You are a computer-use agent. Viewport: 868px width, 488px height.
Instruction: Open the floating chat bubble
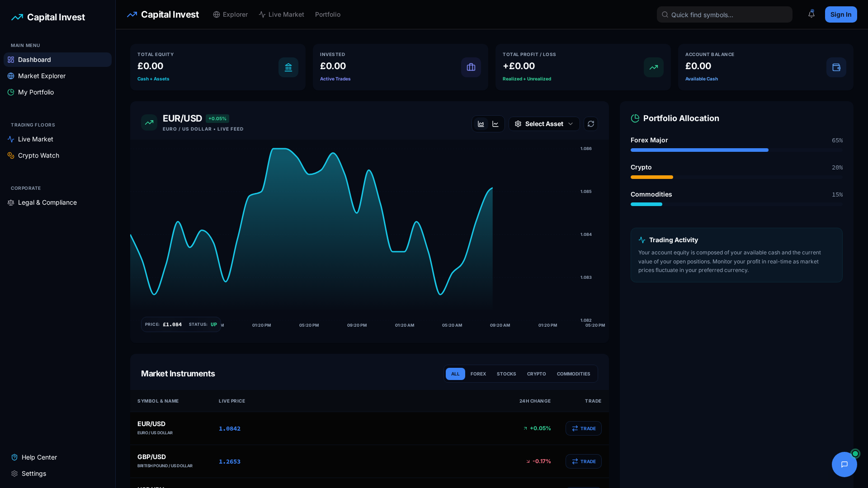(844, 464)
